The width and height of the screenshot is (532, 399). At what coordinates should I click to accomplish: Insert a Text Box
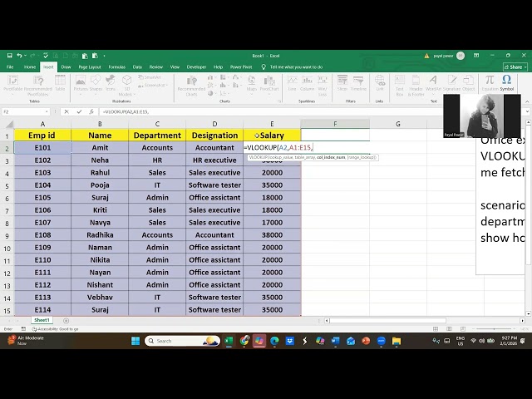[400, 85]
